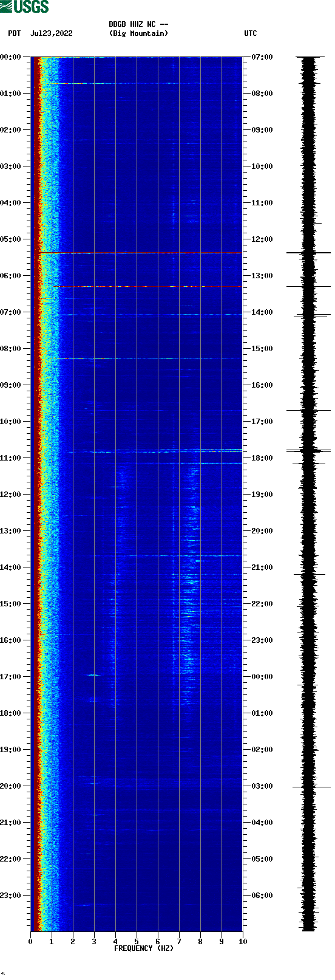The height and width of the screenshot is (980, 335).
Task: Click the 01:00 PDT time label
Action: 10,94
